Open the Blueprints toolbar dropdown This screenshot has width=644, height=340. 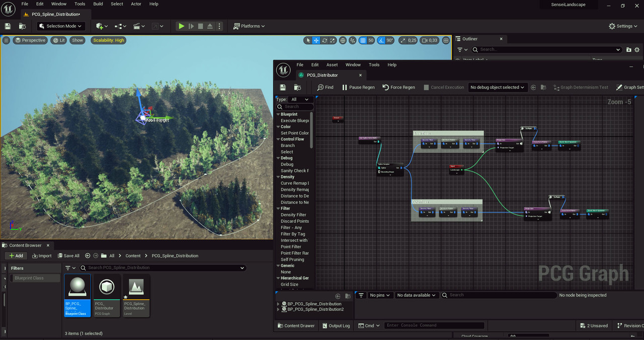120,26
